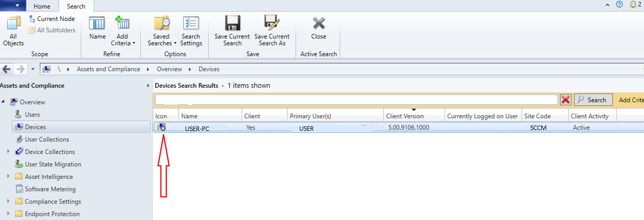Click Add Criteria link beside Search
644x220 pixels.
[631, 100]
